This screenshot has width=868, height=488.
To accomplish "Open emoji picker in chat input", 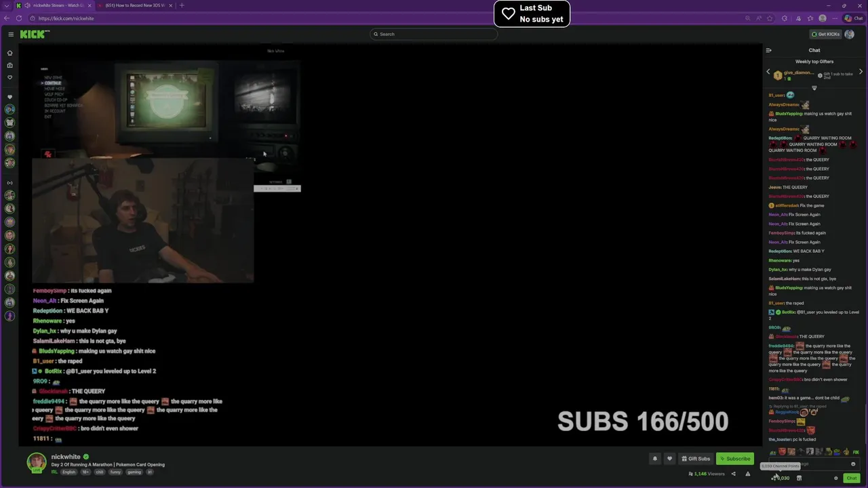I will (853, 464).
